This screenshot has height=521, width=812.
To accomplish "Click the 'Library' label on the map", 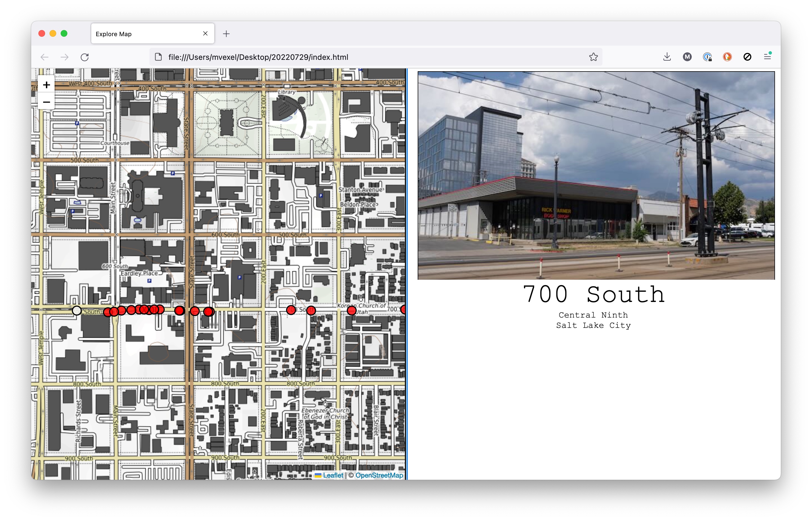I will pos(286,92).
